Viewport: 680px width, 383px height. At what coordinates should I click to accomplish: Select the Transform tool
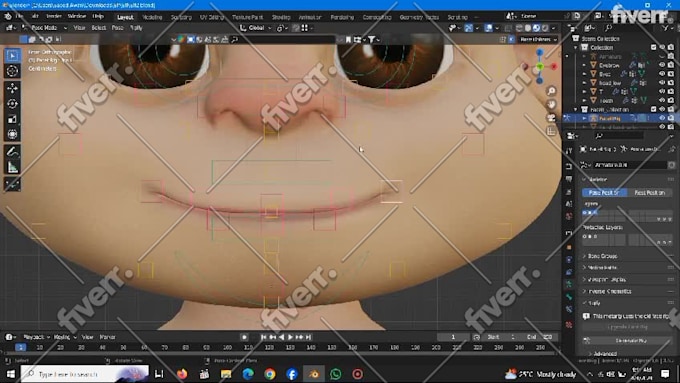(x=13, y=134)
